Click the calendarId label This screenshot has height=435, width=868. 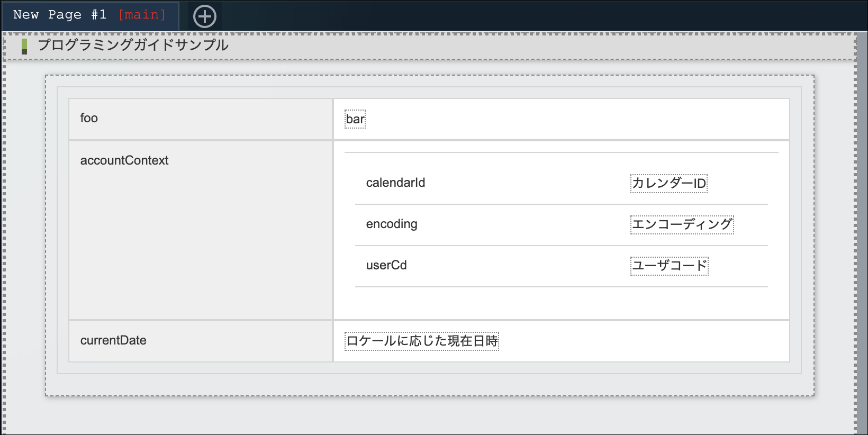point(395,183)
